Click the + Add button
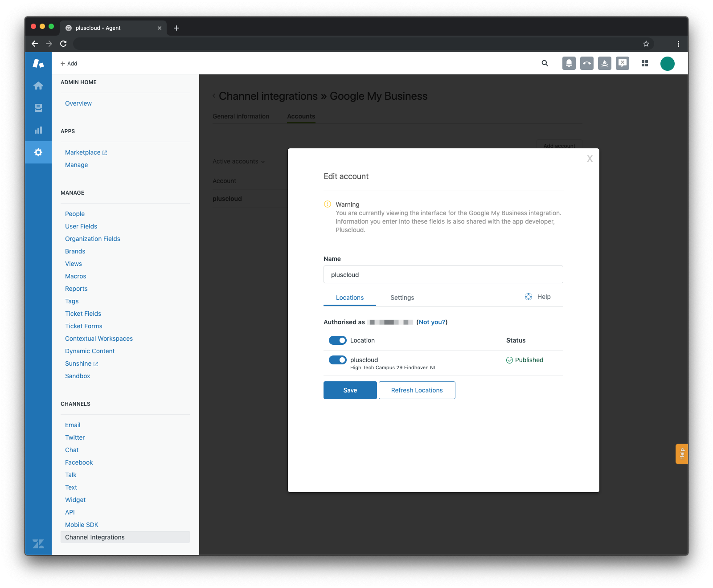713x588 pixels. pyautogui.click(x=69, y=64)
